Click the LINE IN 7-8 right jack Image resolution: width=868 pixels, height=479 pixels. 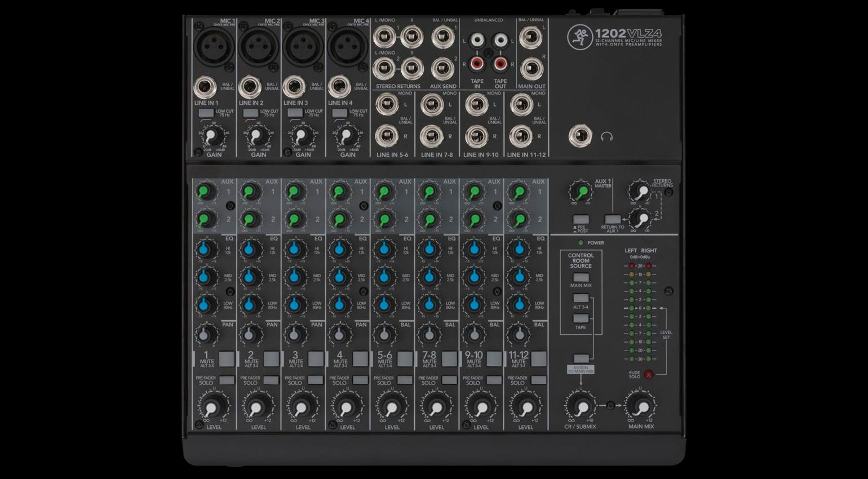432,136
